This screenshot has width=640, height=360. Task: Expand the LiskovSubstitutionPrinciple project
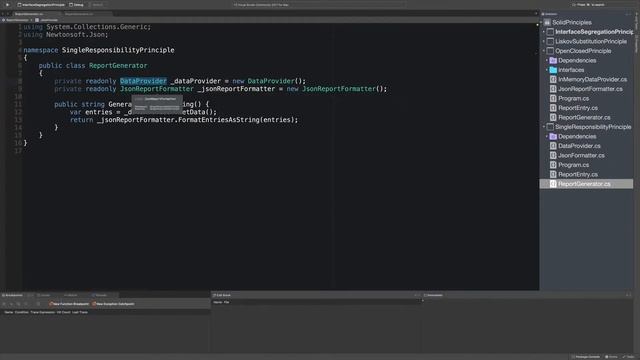pyautogui.click(x=544, y=41)
